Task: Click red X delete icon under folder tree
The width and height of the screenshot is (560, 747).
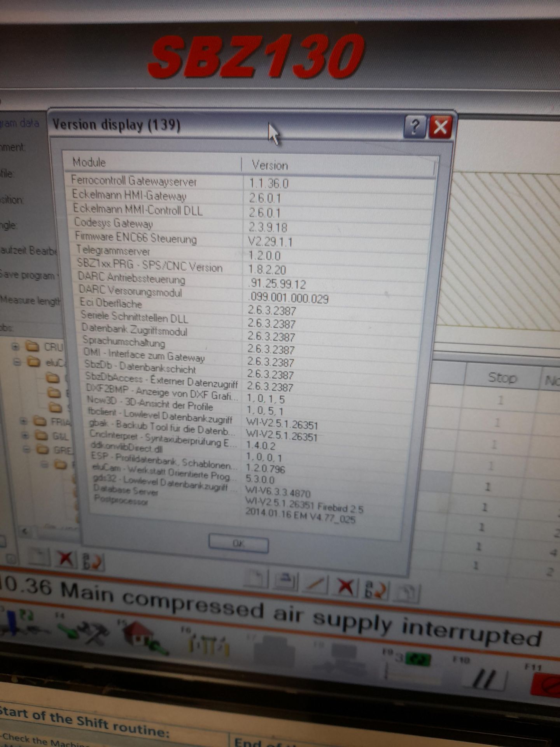Action: point(65,559)
